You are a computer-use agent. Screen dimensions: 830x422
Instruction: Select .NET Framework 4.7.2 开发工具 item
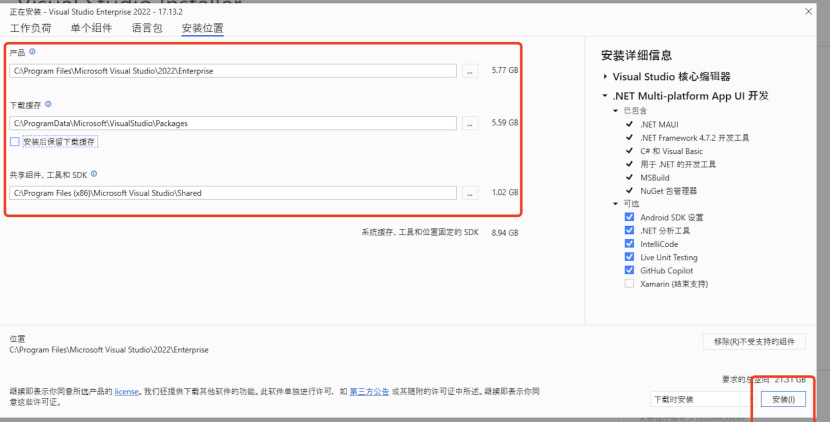point(694,138)
